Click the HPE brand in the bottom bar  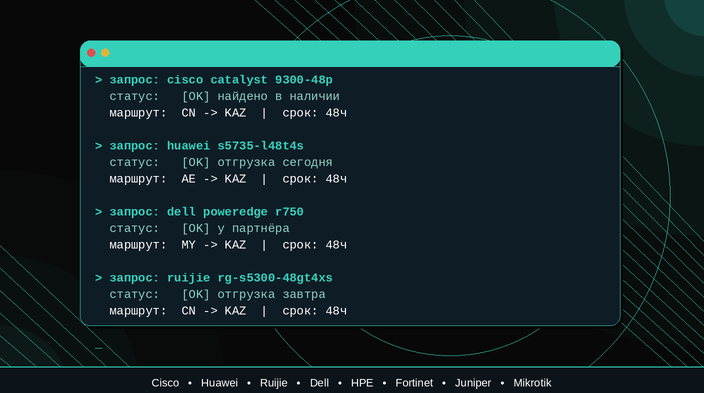pos(362,383)
